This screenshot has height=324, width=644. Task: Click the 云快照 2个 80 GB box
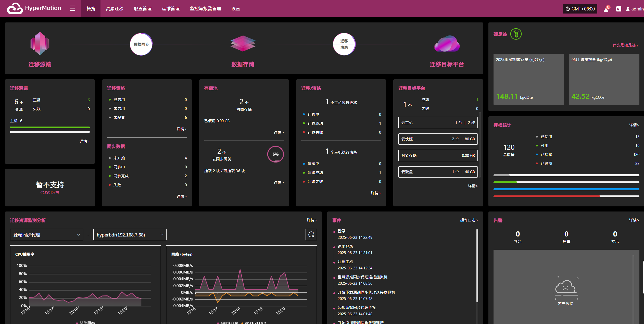pos(438,139)
